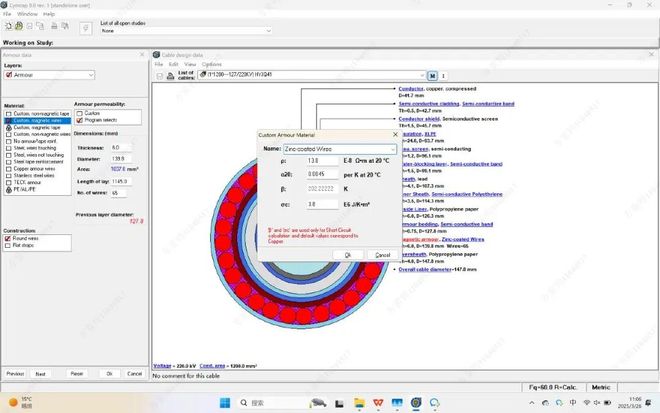Expand the Name dropdown with Zinc-coated Wires

click(394, 148)
